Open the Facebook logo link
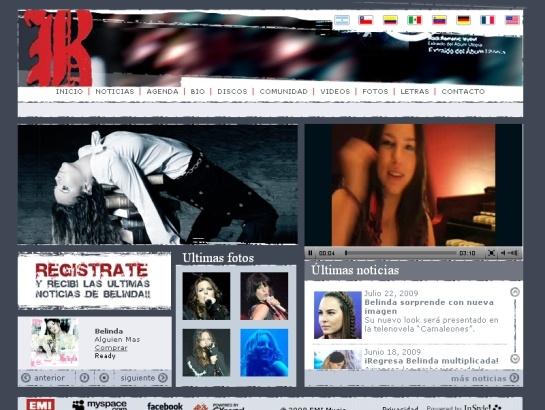The image size is (545, 410). 165,406
